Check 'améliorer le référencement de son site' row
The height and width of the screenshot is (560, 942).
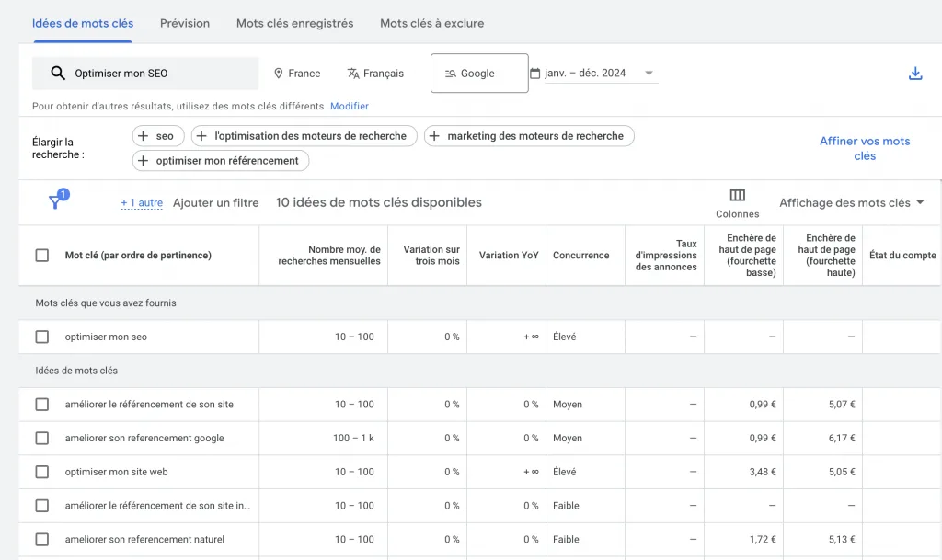(42, 404)
